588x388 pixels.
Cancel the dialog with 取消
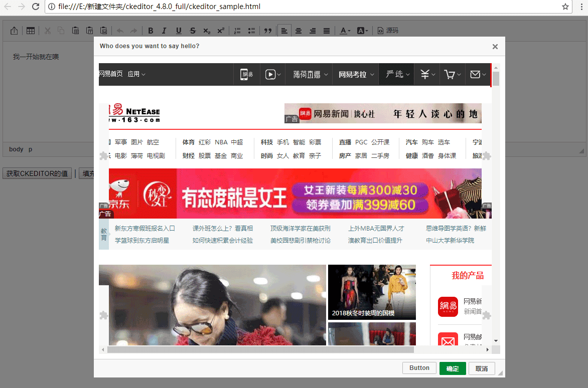pos(482,368)
